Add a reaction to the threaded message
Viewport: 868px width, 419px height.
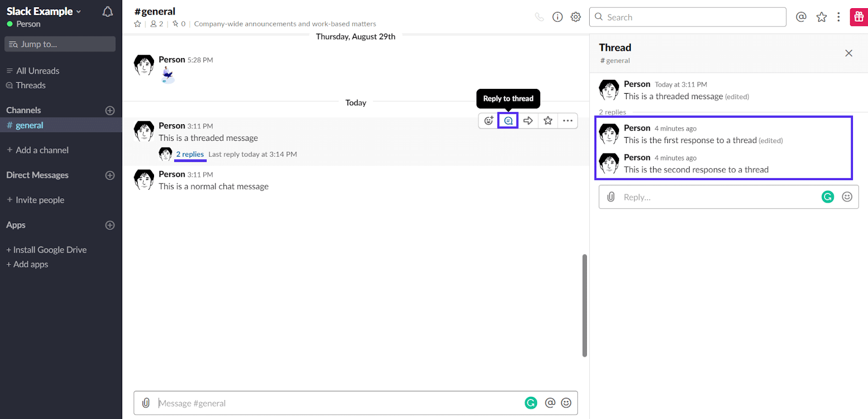click(x=488, y=120)
